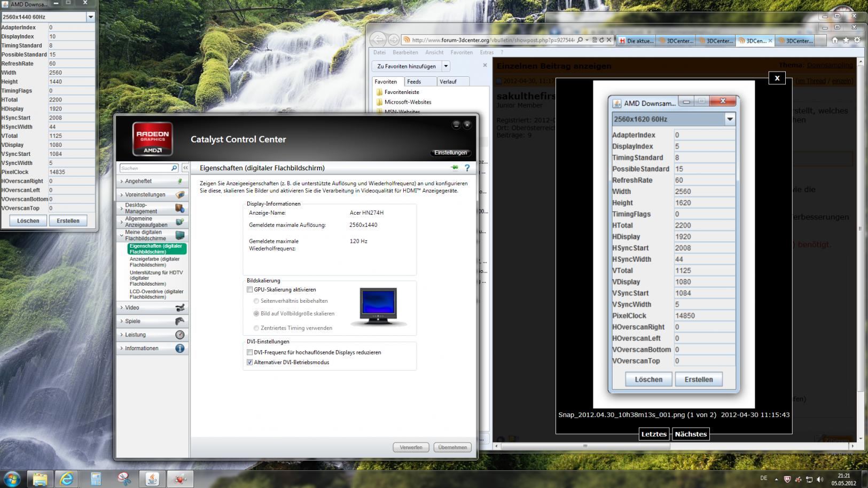
Task: Open the address bar search dropdown arrow
Action: 587,40
